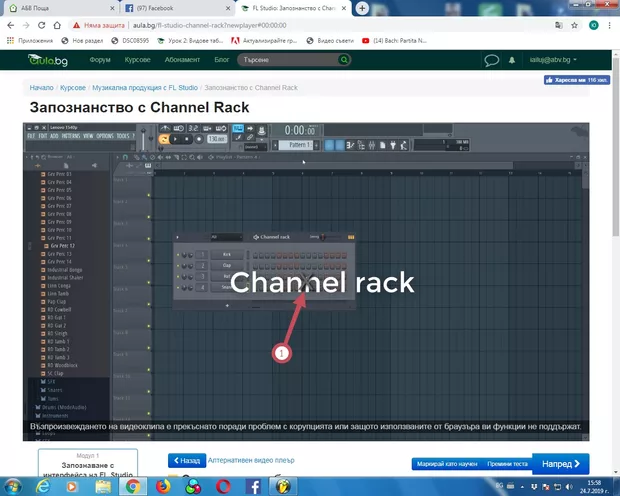Click the plug icon in FL toolbar

tap(393, 145)
